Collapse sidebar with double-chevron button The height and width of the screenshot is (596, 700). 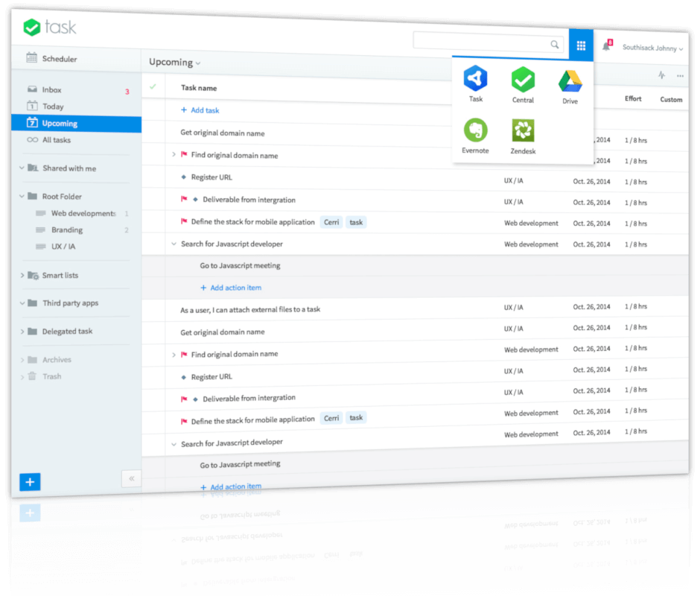point(132,478)
